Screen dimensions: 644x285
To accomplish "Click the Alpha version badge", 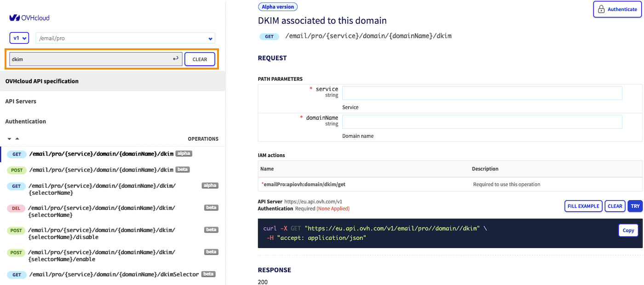I will (x=278, y=7).
